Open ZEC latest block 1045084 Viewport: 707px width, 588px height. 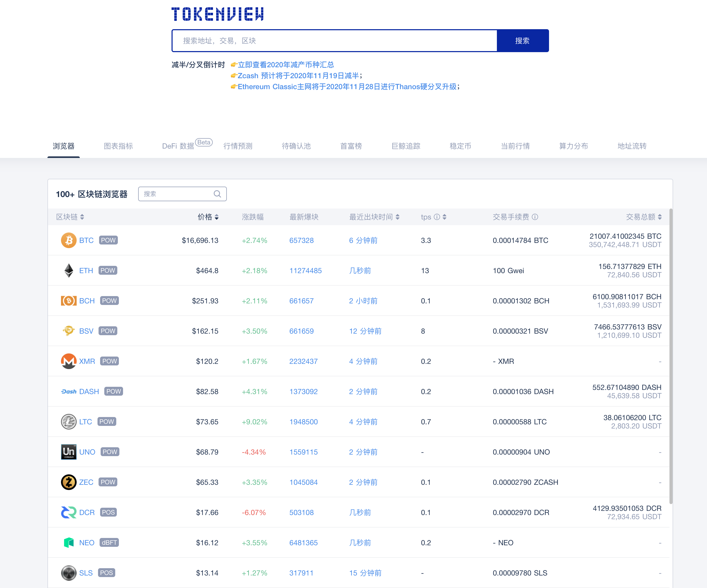(304, 482)
